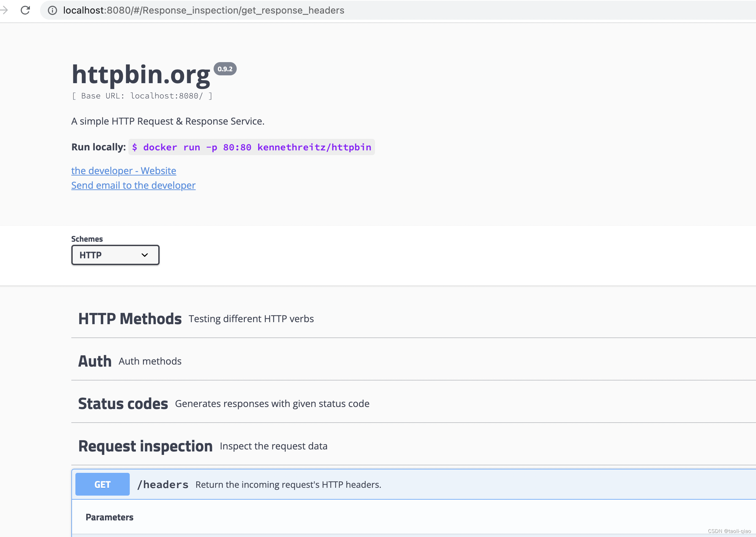The image size is (756, 537).
Task: Collapse the Request inspection section
Action: (x=414, y=446)
